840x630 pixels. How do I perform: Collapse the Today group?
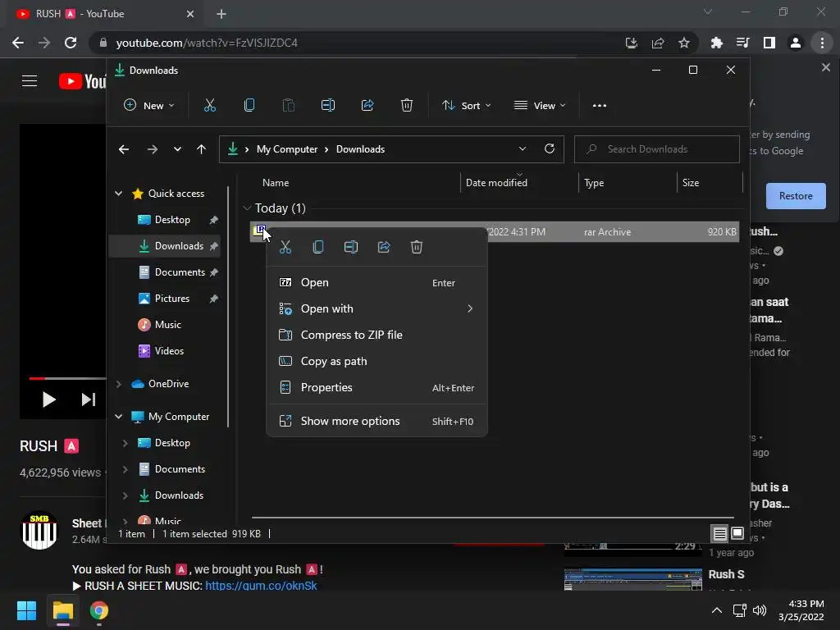pos(247,208)
